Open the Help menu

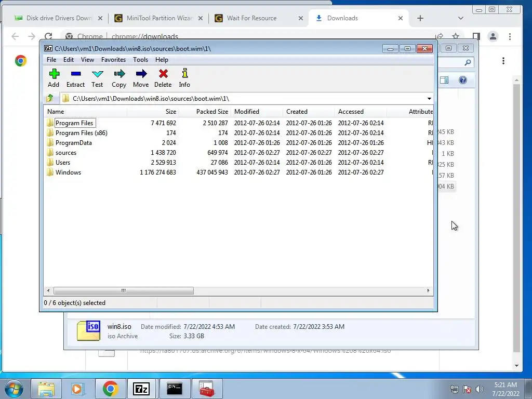[x=162, y=60]
